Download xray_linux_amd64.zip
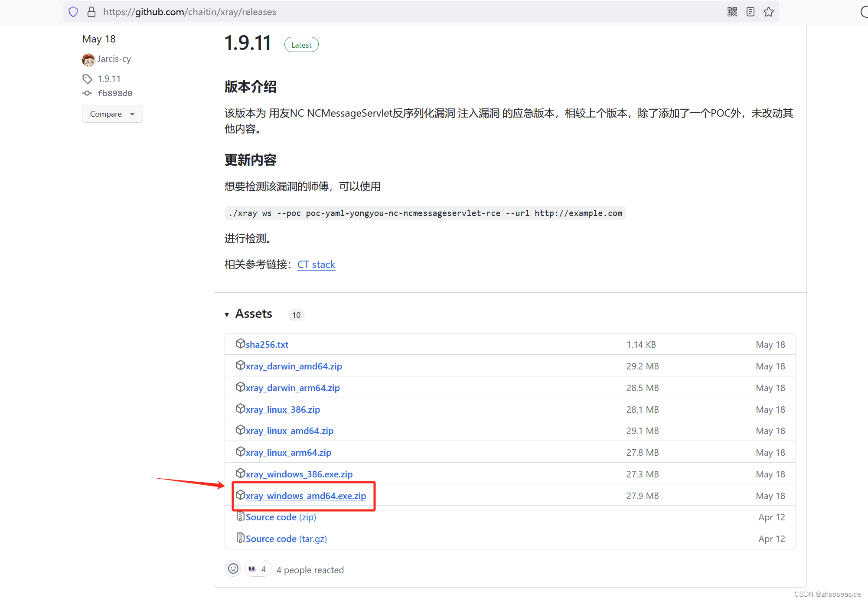Screen dimensions: 868x601 click(290, 431)
